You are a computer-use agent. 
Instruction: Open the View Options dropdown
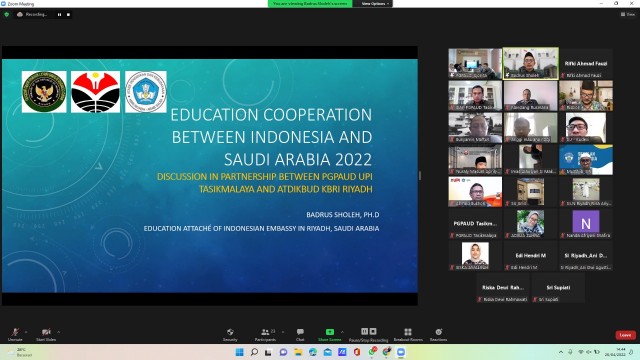click(x=375, y=4)
